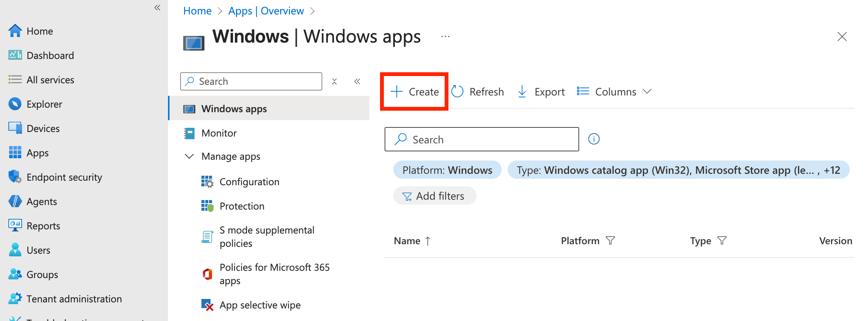This screenshot has height=321, width=868.
Task: Click the Reports icon in sidebar
Action: [x=15, y=226]
